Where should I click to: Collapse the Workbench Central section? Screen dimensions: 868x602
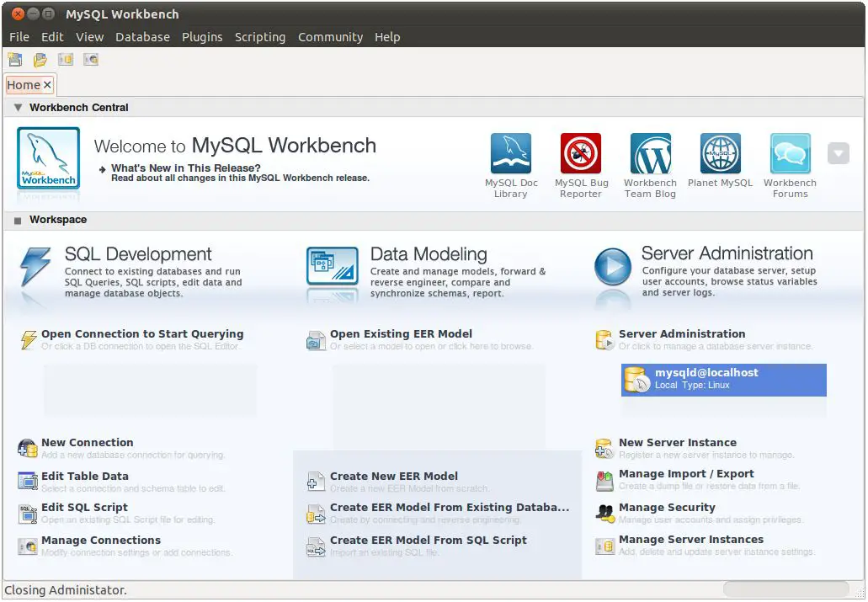[x=18, y=108]
